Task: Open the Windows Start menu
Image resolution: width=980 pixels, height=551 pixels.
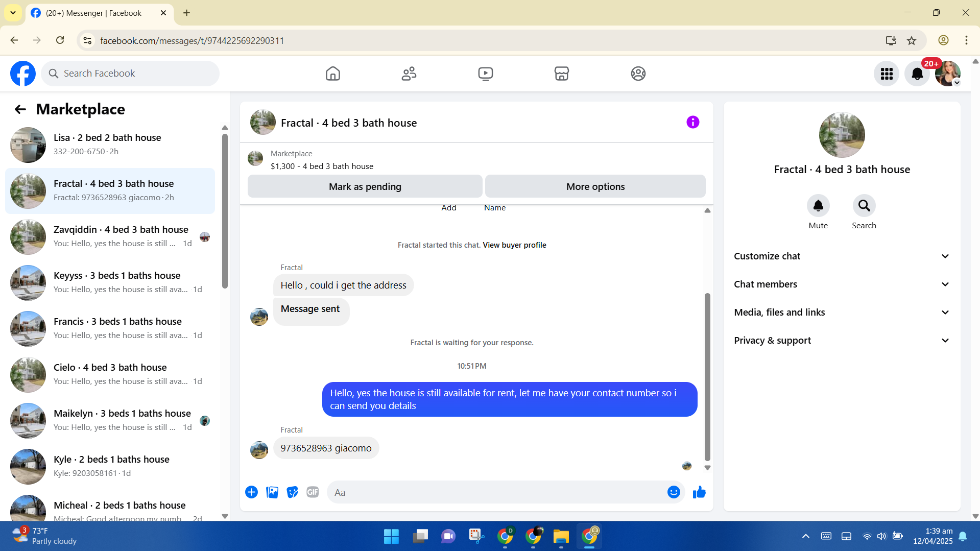Action: click(391, 536)
